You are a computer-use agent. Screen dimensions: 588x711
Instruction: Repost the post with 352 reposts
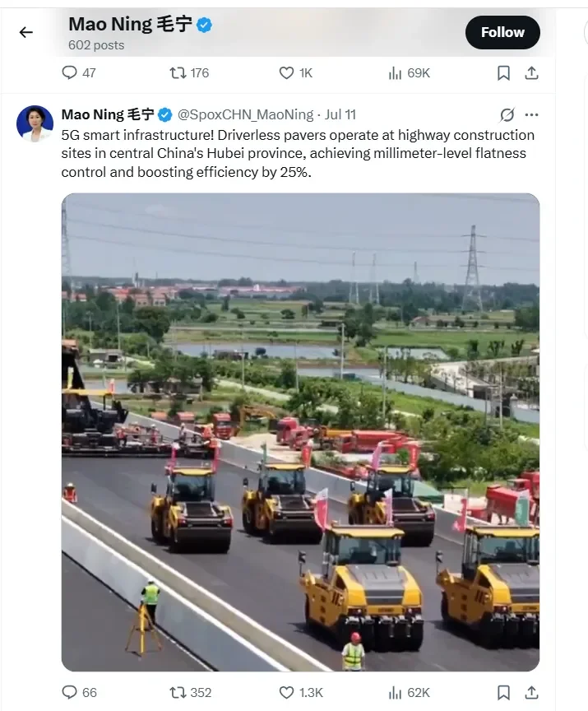click(190, 692)
